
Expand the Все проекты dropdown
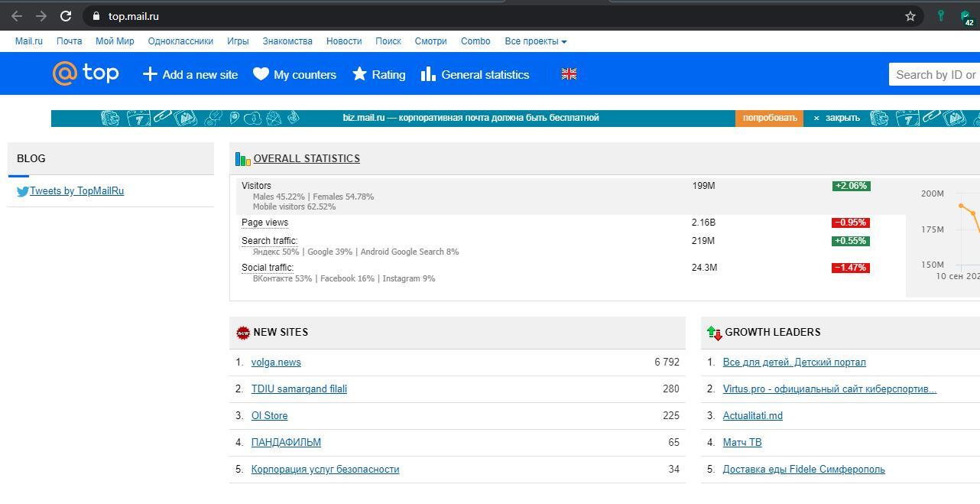[x=535, y=41]
